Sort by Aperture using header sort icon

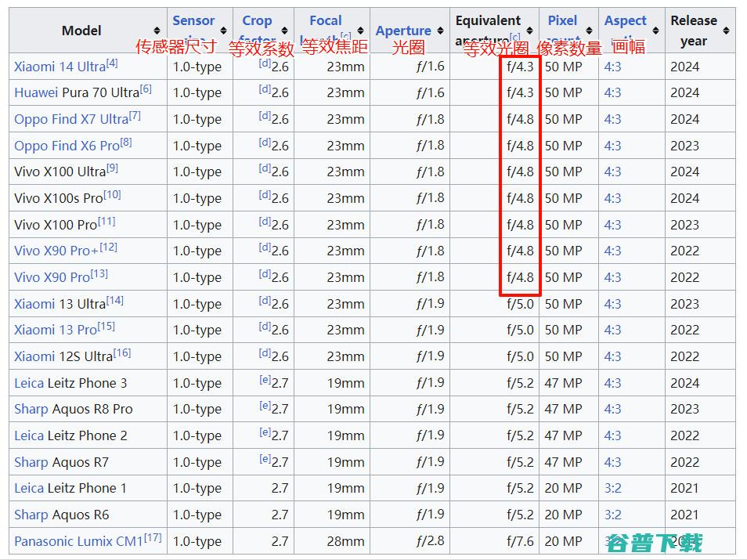[440, 31]
